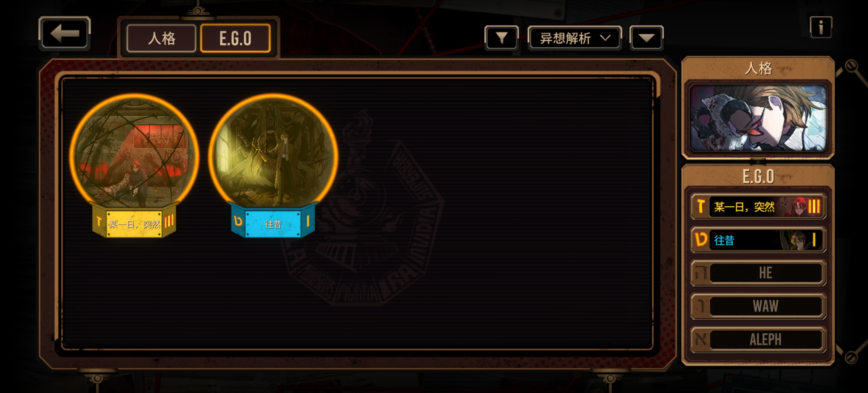Select the empty WAW slot

[758, 307]
